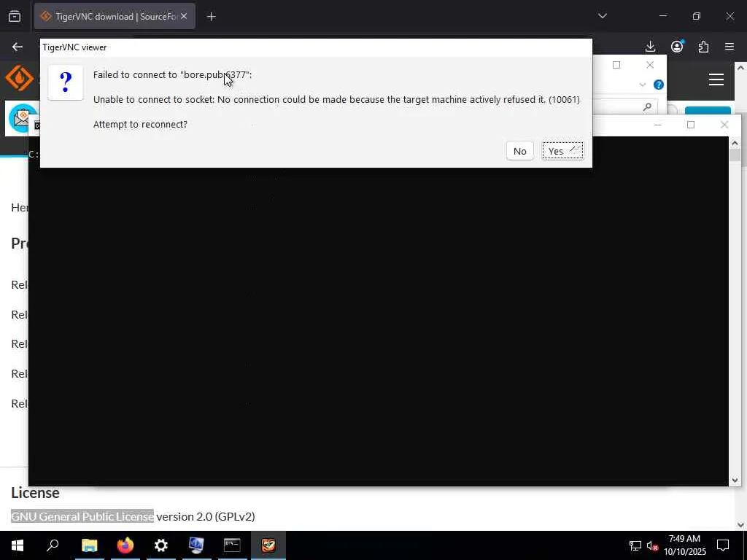
Task: Open the network tray icon
Action: [x=635, y=545]
